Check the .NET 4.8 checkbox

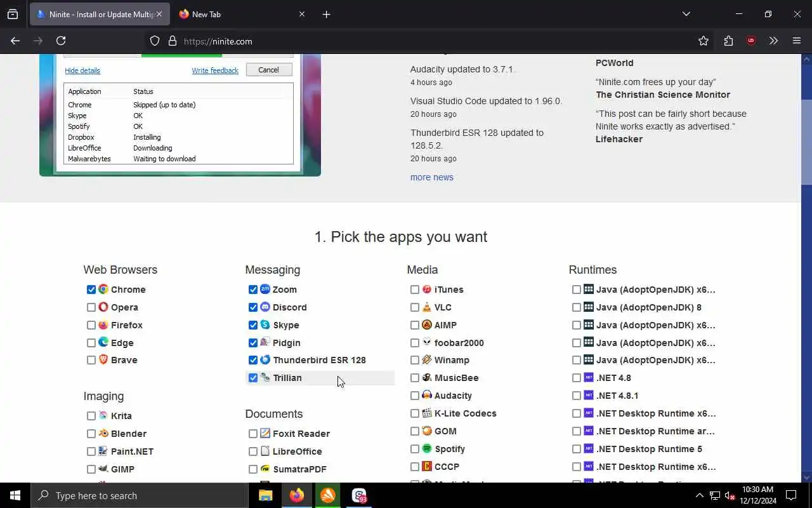[577, 378]
